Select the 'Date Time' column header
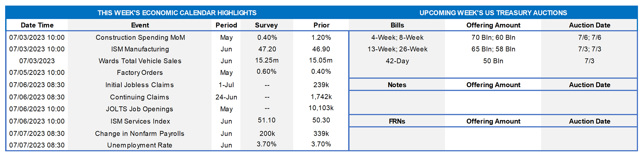The height and width of the screenshot is (157, 644). click(37, 25)
